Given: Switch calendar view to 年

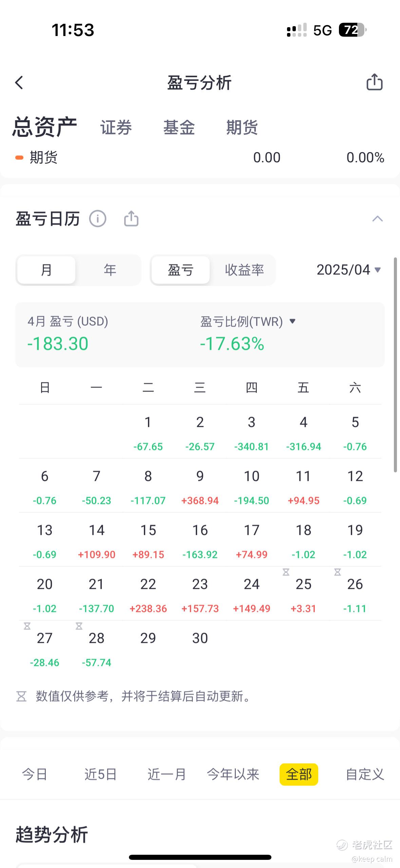Looking at the screenshot, I should 110,270.
